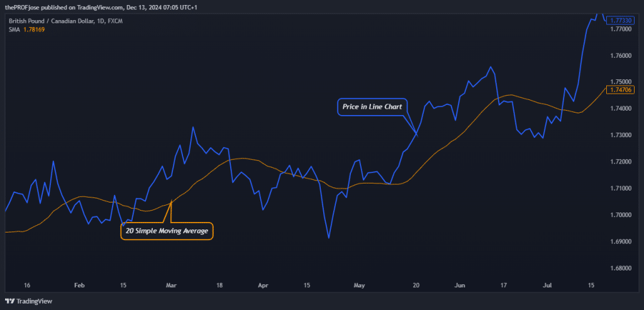The height and width of the screenshot is (310, 644).
Task: Click the SMA 1.78169 legend entry
Action: tap(26, 29)
